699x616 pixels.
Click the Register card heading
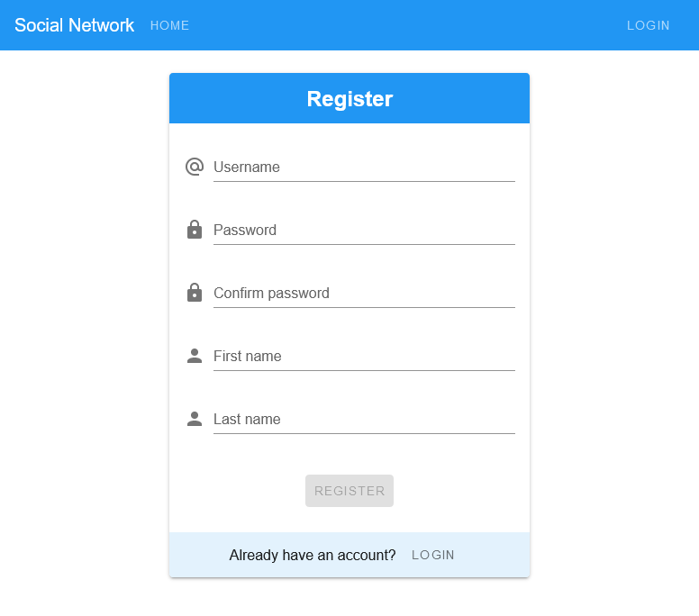pos(349,99)
